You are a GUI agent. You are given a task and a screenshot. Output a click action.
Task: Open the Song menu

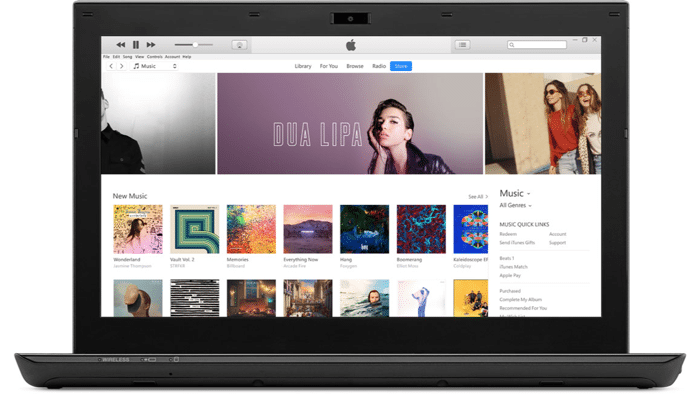click(x=128, y=57)
